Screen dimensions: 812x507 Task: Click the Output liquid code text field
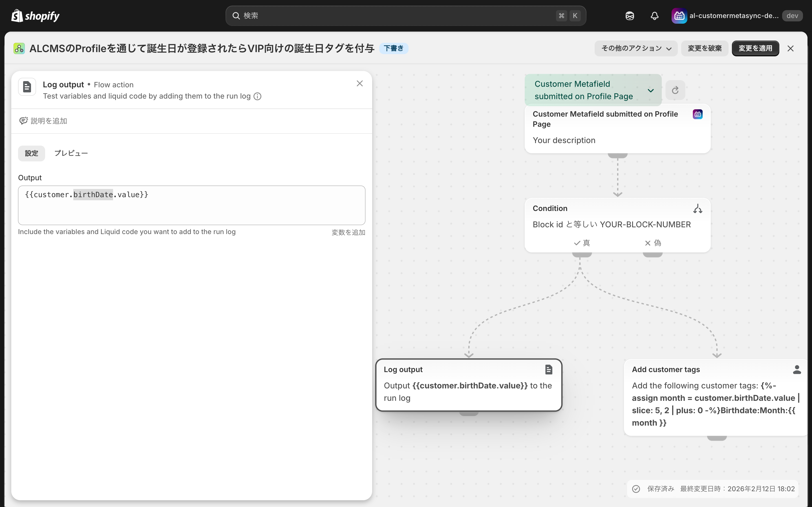coord(191,205)
